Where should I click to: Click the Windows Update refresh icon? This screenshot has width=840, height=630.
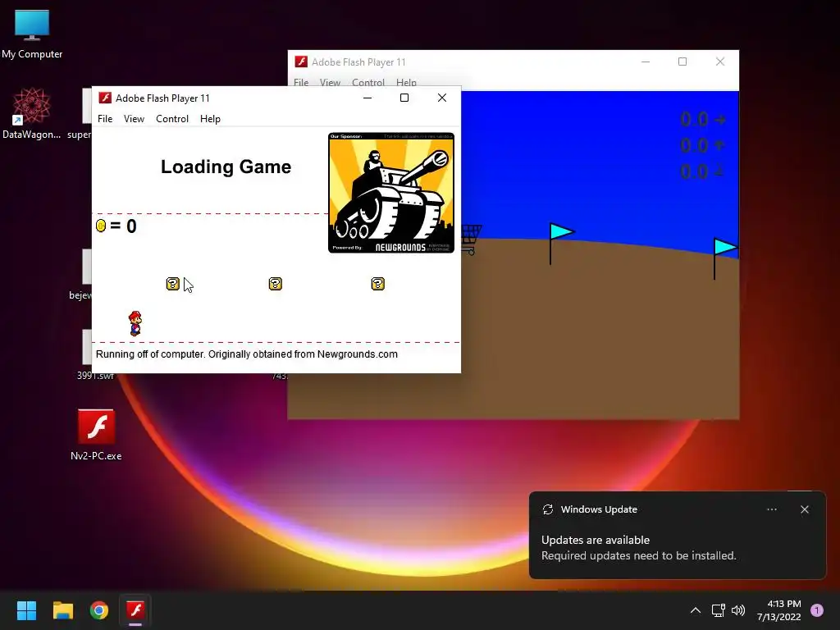pos(547,509)
